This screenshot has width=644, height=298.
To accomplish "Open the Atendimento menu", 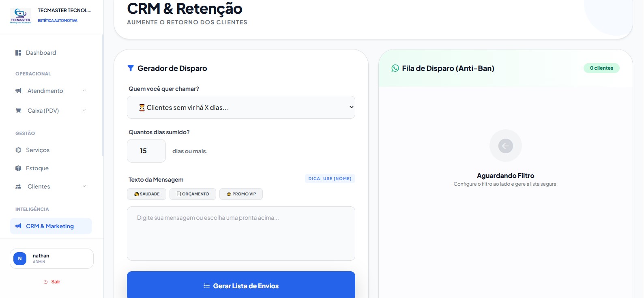I will point(52,91).
